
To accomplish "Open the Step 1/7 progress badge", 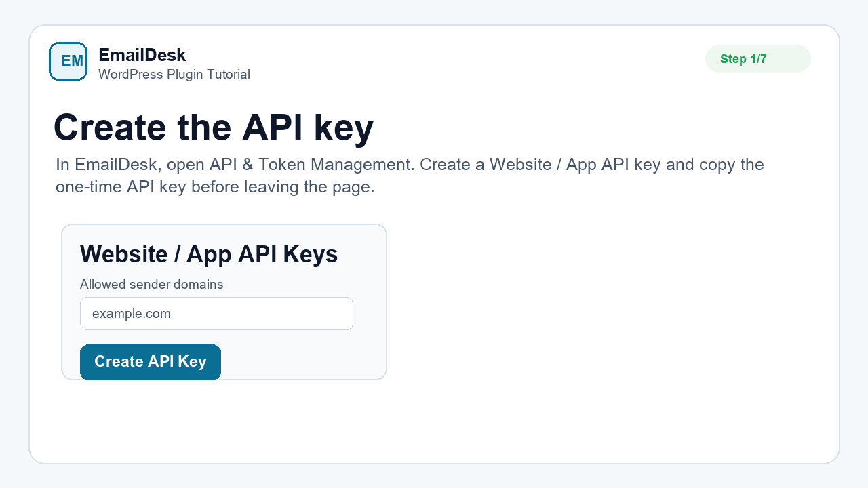I will click(x=757, y=59).
